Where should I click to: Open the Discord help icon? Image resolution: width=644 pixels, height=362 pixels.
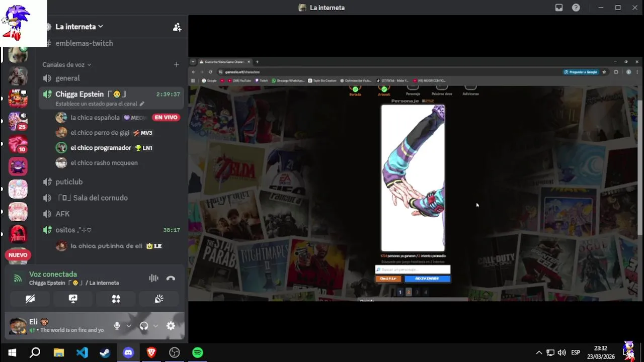point(576,8)
